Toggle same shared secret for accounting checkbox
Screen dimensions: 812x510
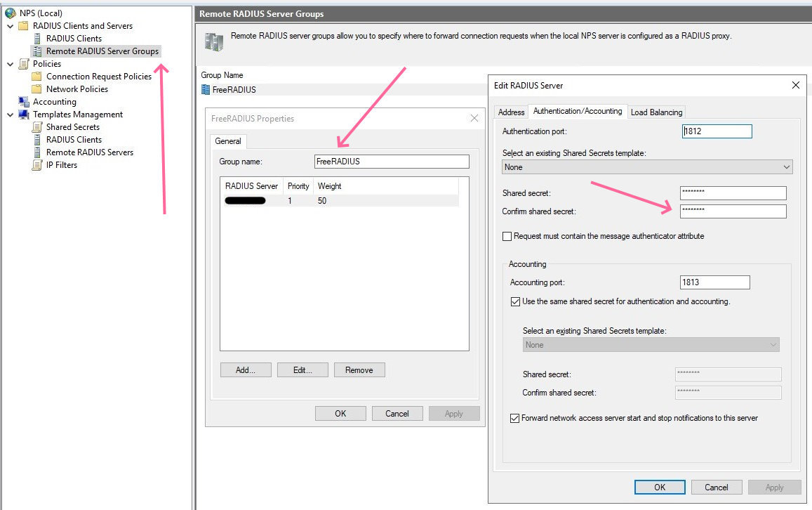[x=515, y=301]
